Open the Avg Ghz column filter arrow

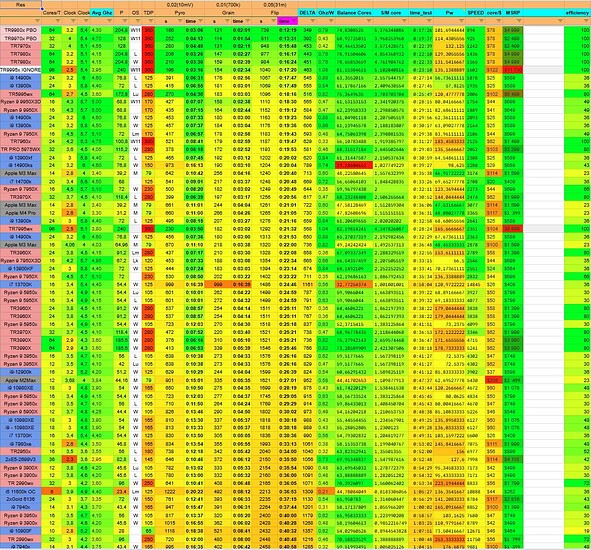[109, 21]
